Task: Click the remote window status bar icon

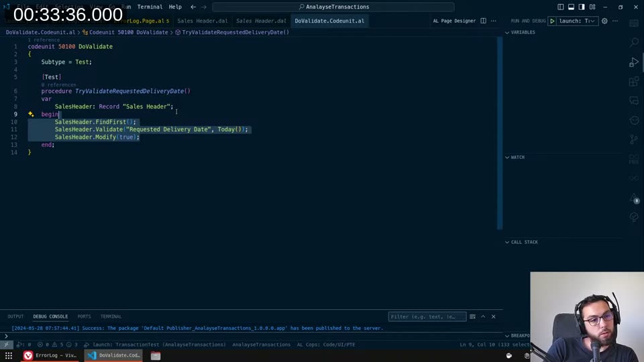Action: pos(6,345)
